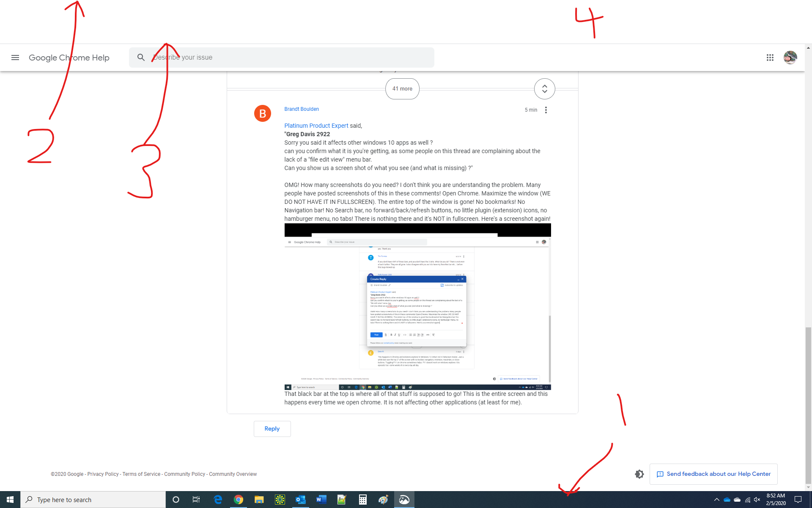Open Google Chrome from the taskbar

pyautogui.click(x=239, y=500)
